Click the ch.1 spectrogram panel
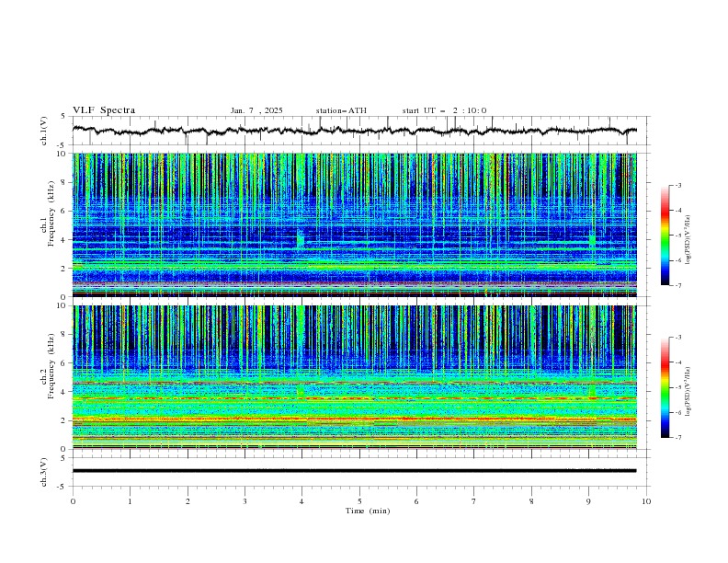The height and width of the screenshot is (563, 728). tap(355, 224)
